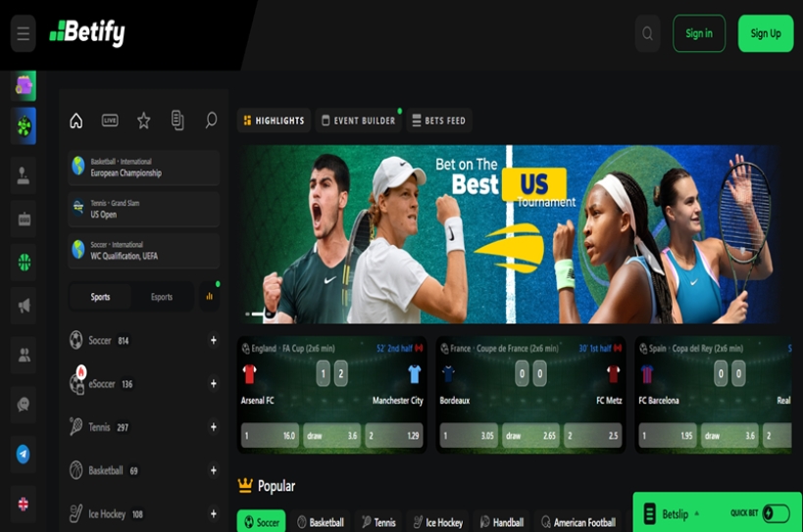Open European Championship basketball link
This screenshot has width=803, height=532.
[x=144, y=168]
